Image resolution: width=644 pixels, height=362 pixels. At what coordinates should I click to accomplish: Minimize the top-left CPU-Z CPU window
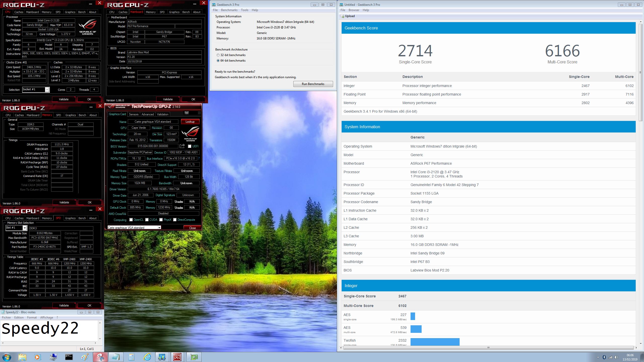pos(91,4)
